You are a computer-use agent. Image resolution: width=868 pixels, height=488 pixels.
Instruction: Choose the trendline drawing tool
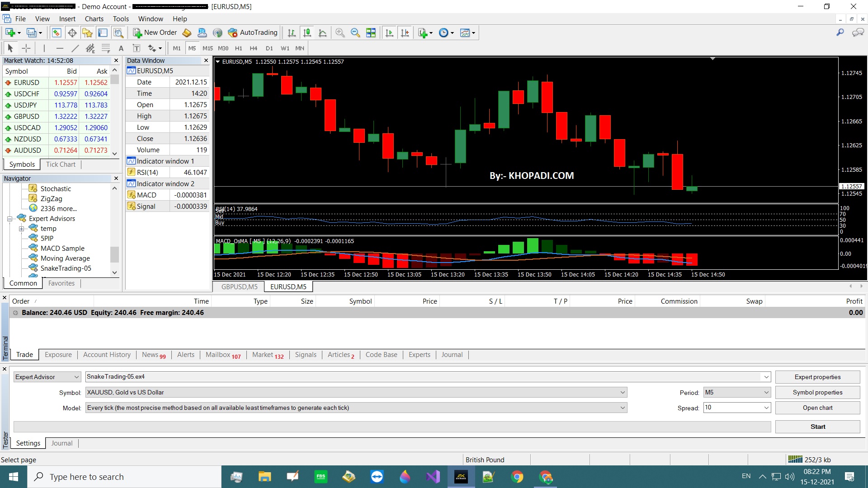pyautogui.click(x=75, y=48)
